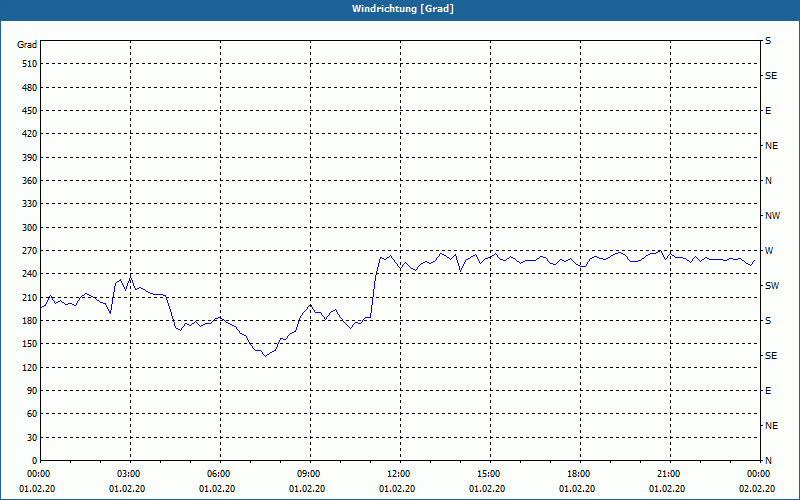Click the 01.02.20 date under 18:00
The image size is (800, 500).
[577, 489]
